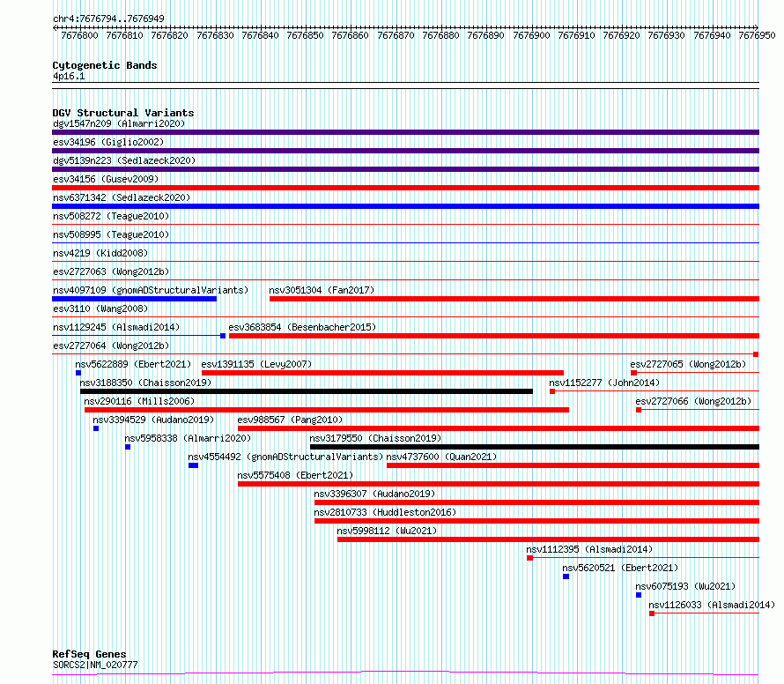
Task: Click ruler position 7676900
Action: (x=531, y=35)
